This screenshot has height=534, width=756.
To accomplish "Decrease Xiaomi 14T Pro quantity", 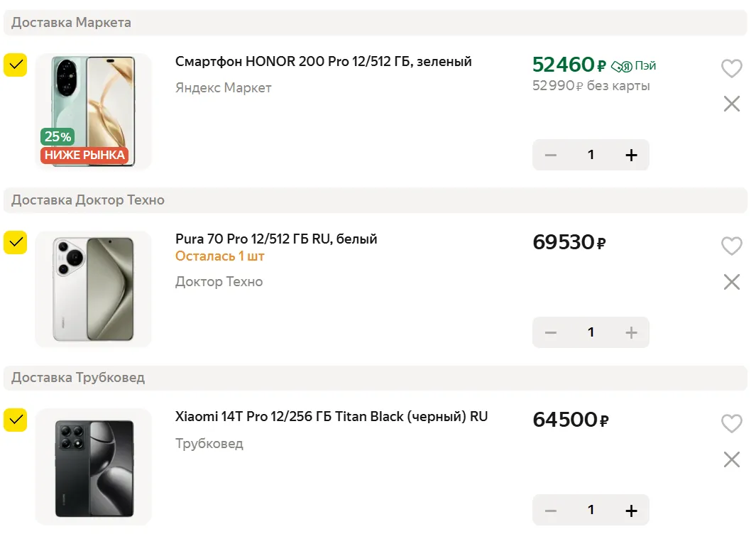I will click(551, 510).
